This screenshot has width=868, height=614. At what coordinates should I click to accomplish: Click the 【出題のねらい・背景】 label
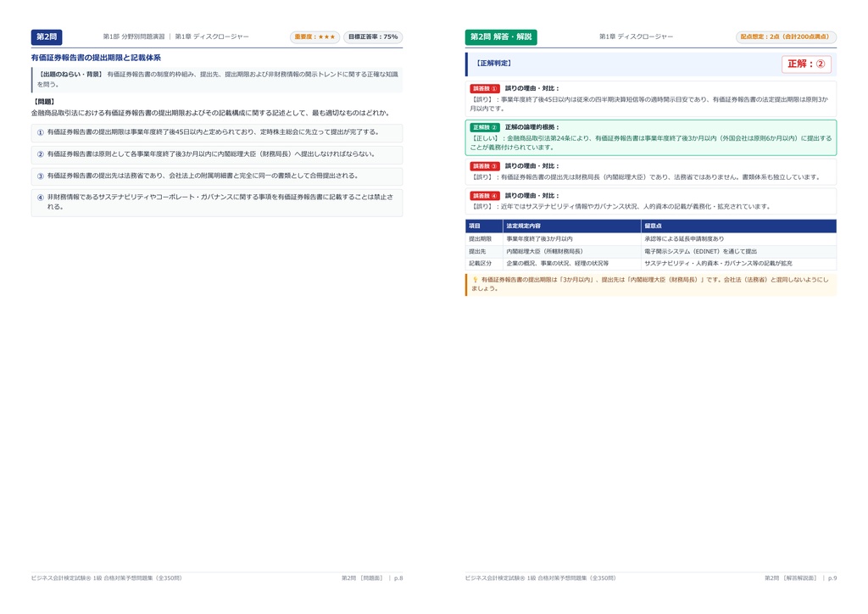coord(70,74)
